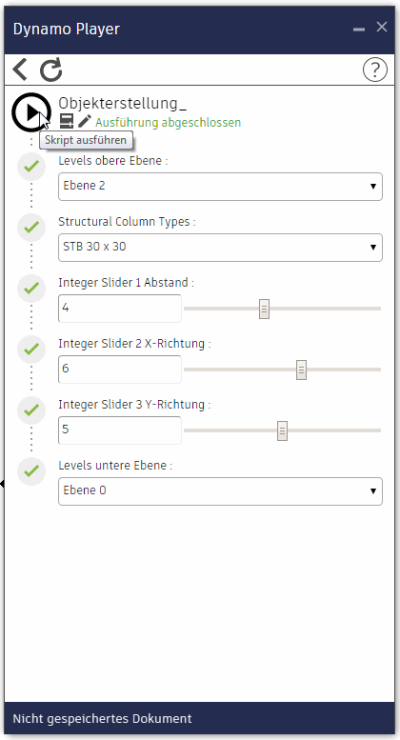Click checkmark icon beside Levels obere Ebene
The height and width of the screenshot is (740, 400).
coord(32,167)
